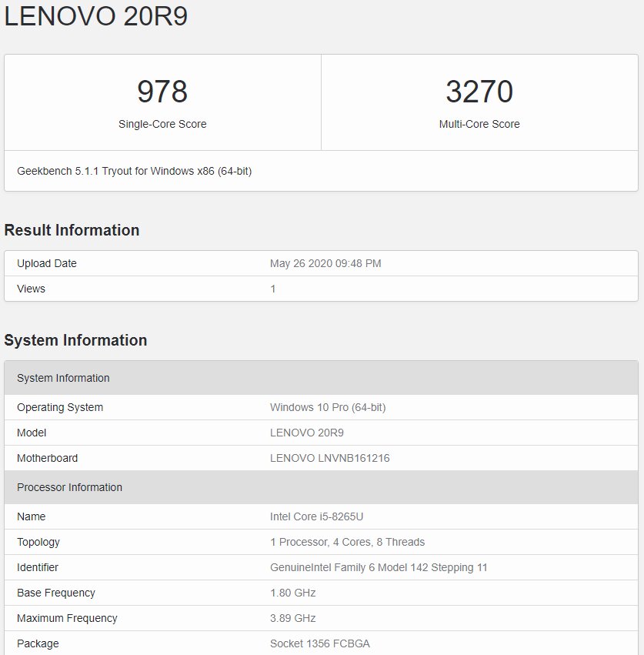The image size is (644, 655).
Task: Select the 3.89 GHz maximum frequency value
Action: click(293, 618)
